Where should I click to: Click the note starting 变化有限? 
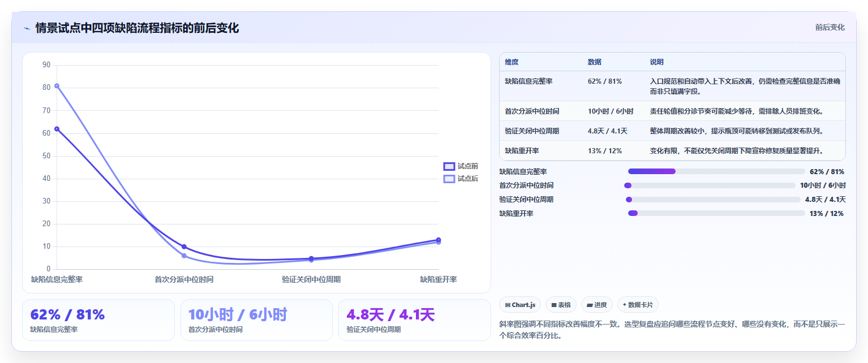point(737,151)
